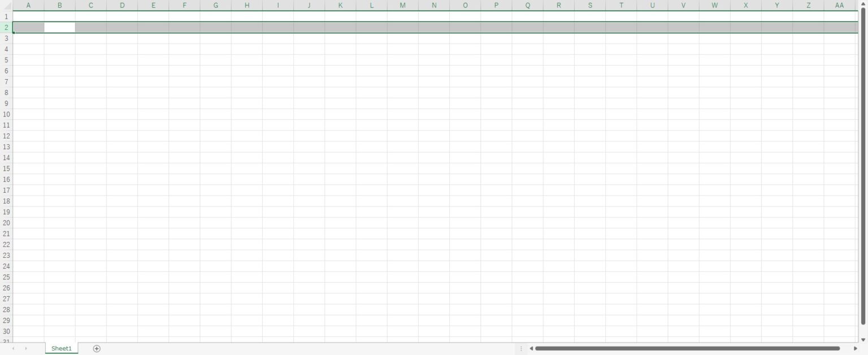Viewport: 868px width, 355px height.
Task: Select the row 15 header
Action: (6, 168)
